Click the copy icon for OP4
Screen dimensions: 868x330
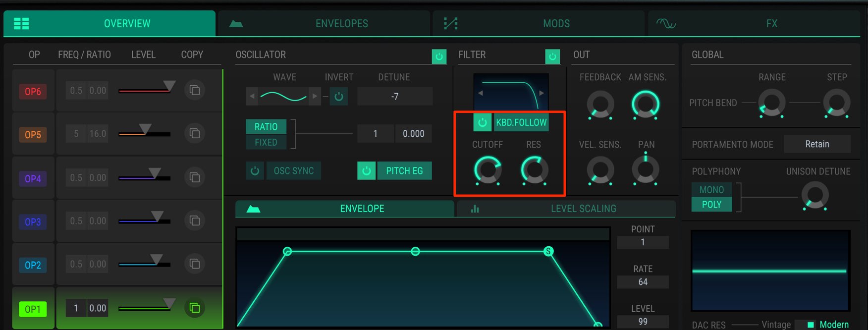(195, 177)
